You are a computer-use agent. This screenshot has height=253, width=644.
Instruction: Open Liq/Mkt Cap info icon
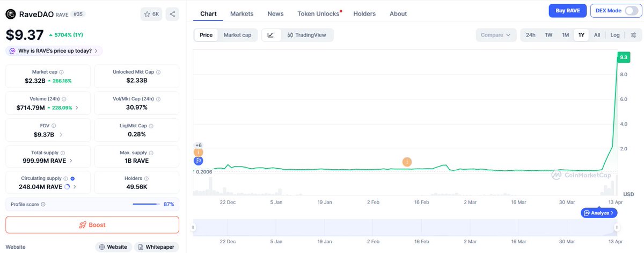[x=151, y=126]
